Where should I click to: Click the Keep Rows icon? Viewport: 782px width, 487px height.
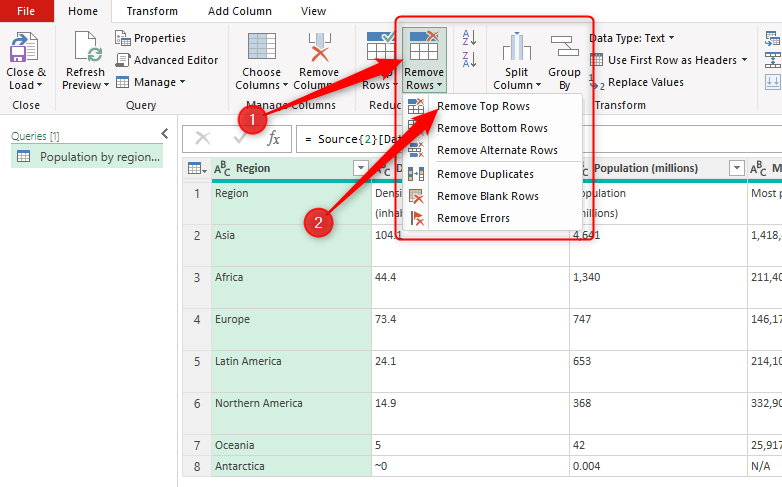[380, 46]
